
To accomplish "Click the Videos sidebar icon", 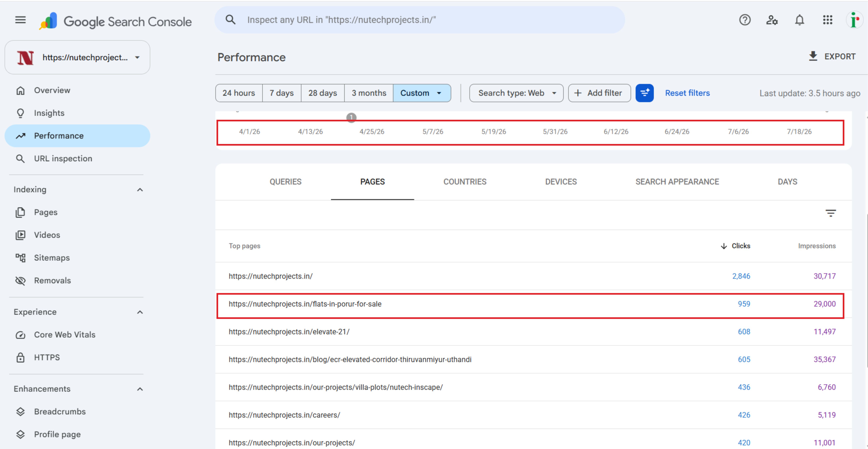I will pos(21,235).
